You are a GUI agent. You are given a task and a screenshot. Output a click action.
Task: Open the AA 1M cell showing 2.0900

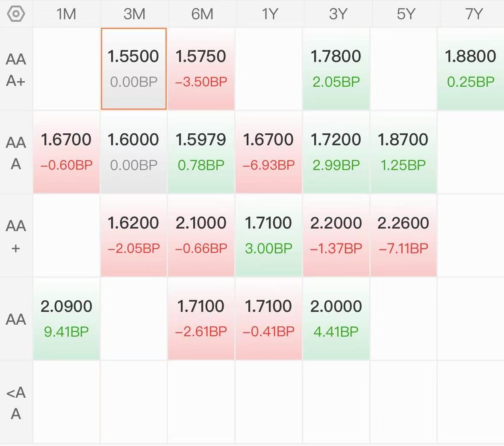tap(66, 318)
